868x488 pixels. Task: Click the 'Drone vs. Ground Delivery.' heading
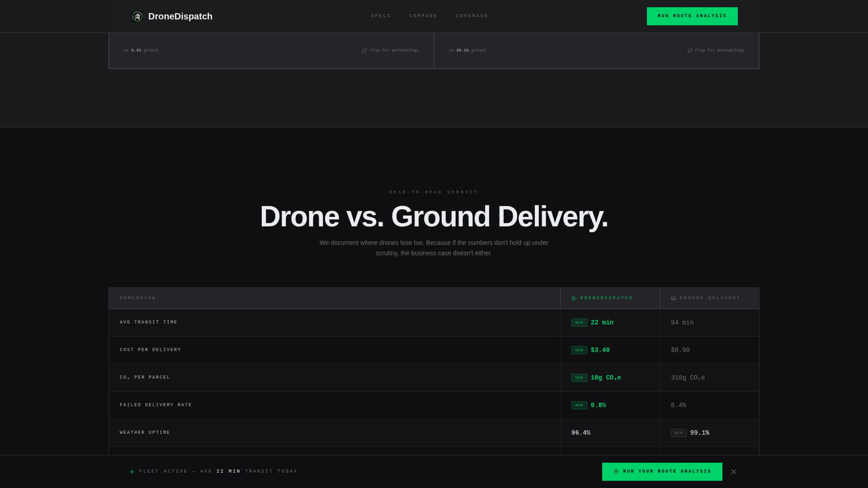coord(434,216)
